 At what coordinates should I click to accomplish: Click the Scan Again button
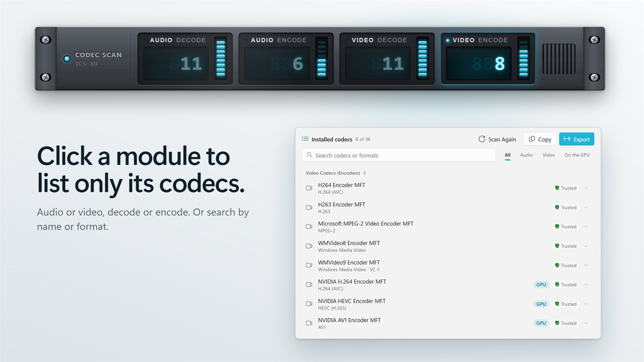click(497, 139)
